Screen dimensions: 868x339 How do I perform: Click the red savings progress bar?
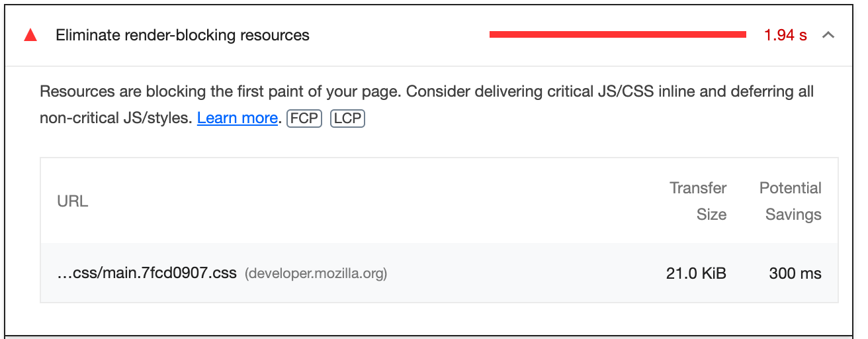(618, 35)
